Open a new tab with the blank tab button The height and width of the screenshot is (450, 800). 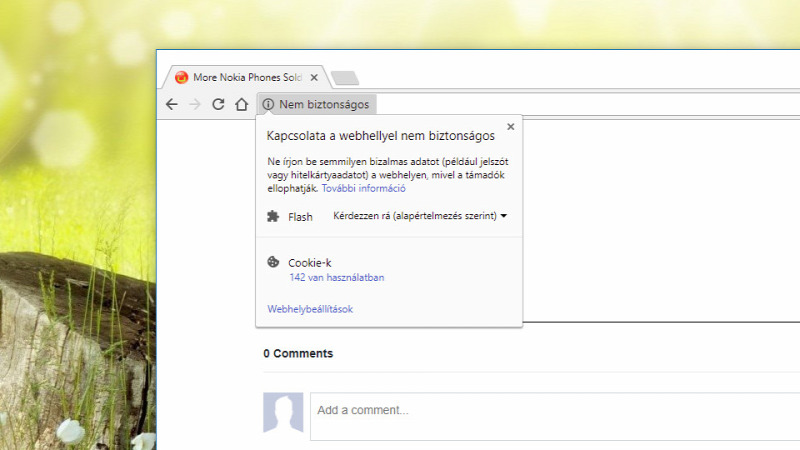point(345,78)
